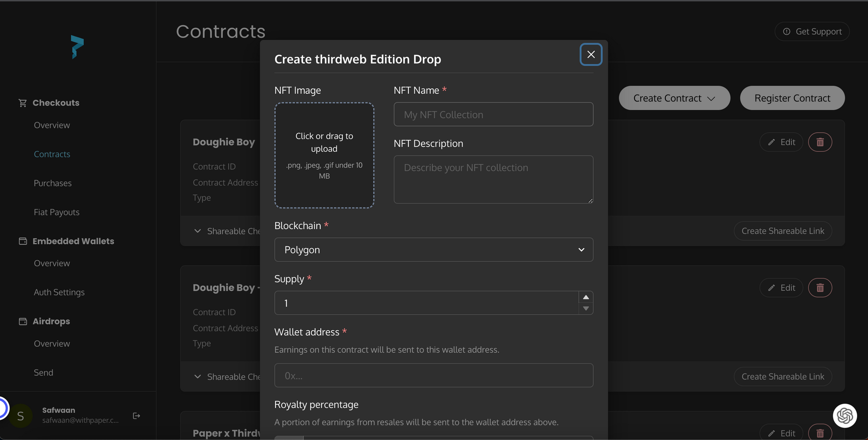Click the edit pencil on Doughie Boy contract
This screenshot has width=868, height=440.
click(781, 142)
